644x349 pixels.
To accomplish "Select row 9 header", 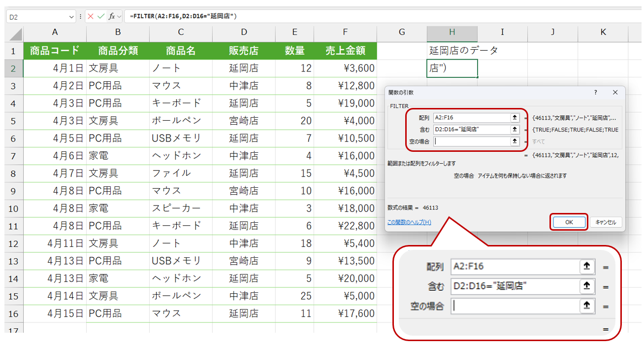I will pyautogui.click(x=14, y=191).
